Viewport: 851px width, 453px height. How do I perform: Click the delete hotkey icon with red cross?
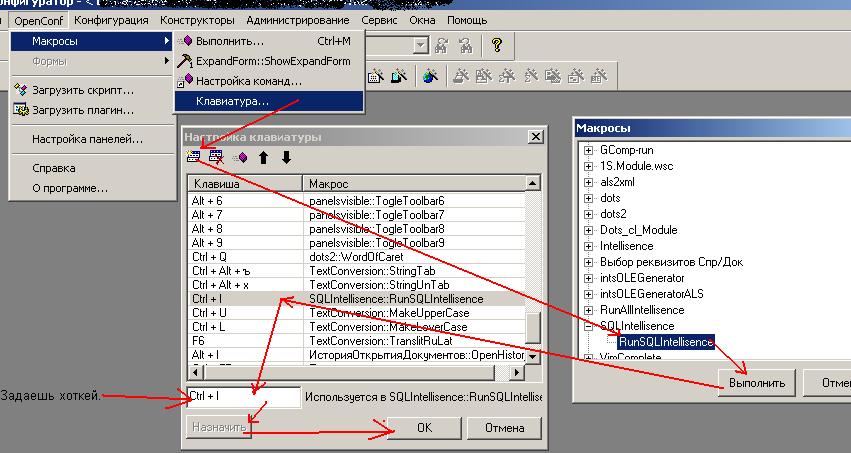(x=216, y=157)
